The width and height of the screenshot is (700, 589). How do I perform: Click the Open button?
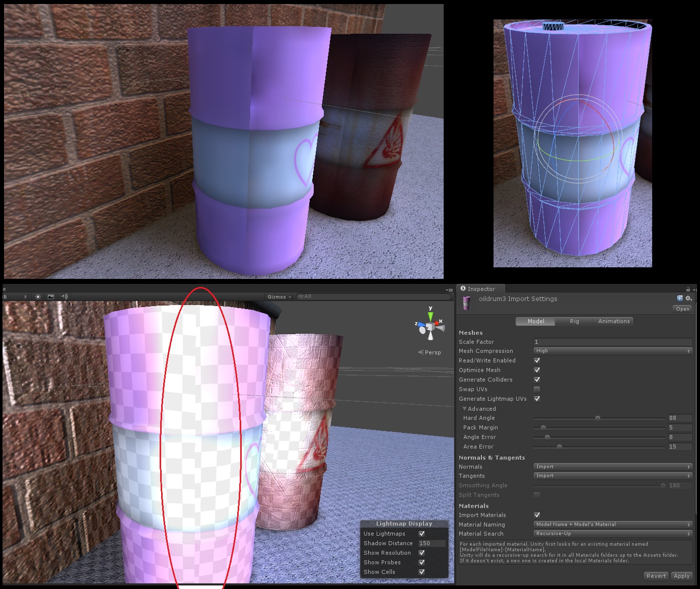pyautogui.click(x=682, y=309)
